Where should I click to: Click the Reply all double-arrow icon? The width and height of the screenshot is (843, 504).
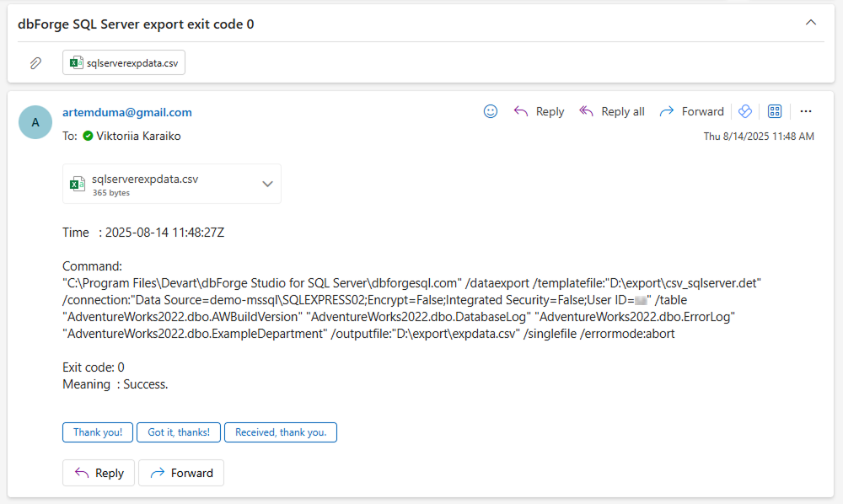pos(585,110)
